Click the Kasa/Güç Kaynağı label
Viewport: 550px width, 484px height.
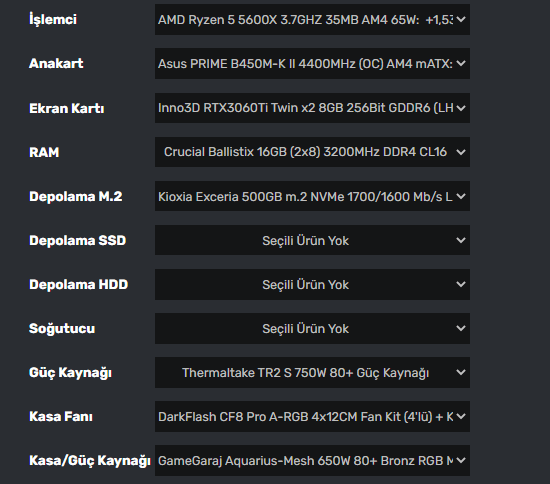pos(90,461)
